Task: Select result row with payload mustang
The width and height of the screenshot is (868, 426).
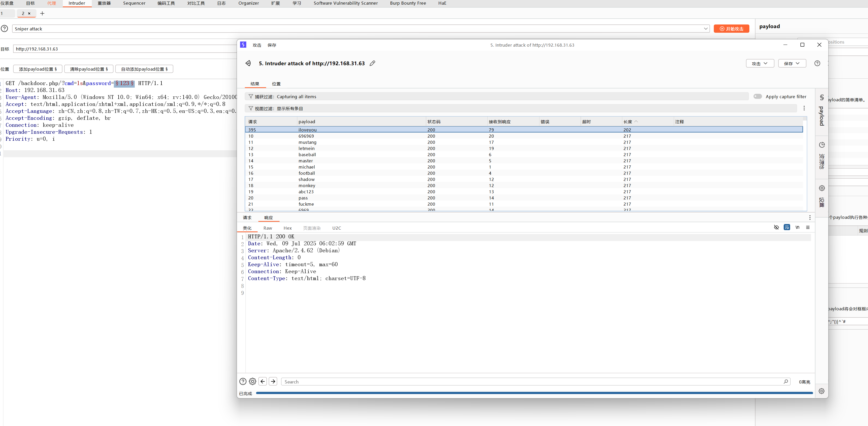Action: [524, 142]
